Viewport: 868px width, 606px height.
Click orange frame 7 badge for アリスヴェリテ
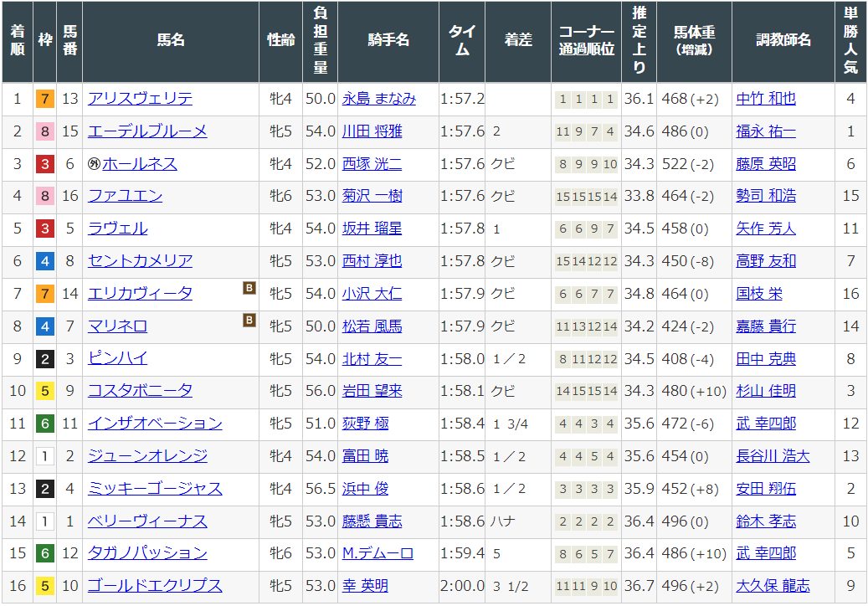click(45, 99)
